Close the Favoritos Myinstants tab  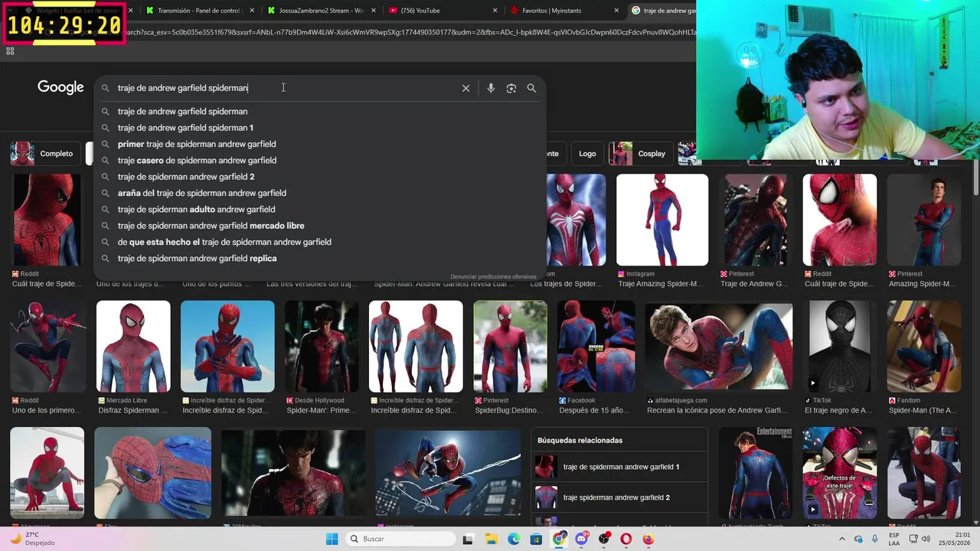616,11
